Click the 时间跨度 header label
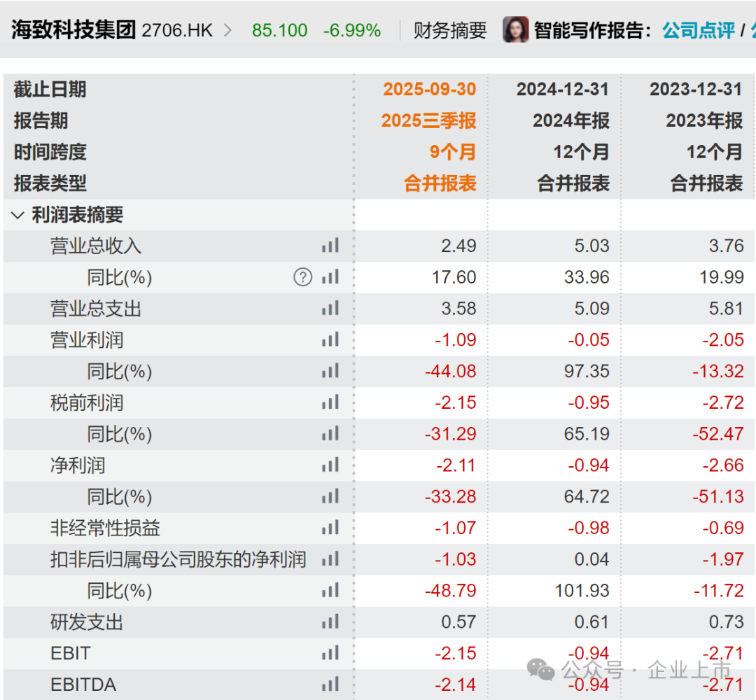The width and height of the screenshot is (756, 700). 50,152
